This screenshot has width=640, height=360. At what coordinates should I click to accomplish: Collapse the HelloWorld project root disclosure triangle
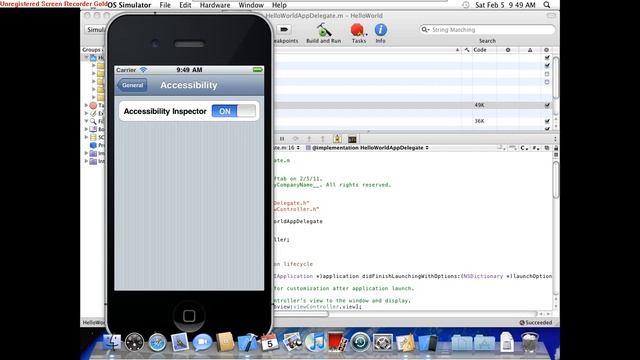pyautogui.click(x=87, y=58)
